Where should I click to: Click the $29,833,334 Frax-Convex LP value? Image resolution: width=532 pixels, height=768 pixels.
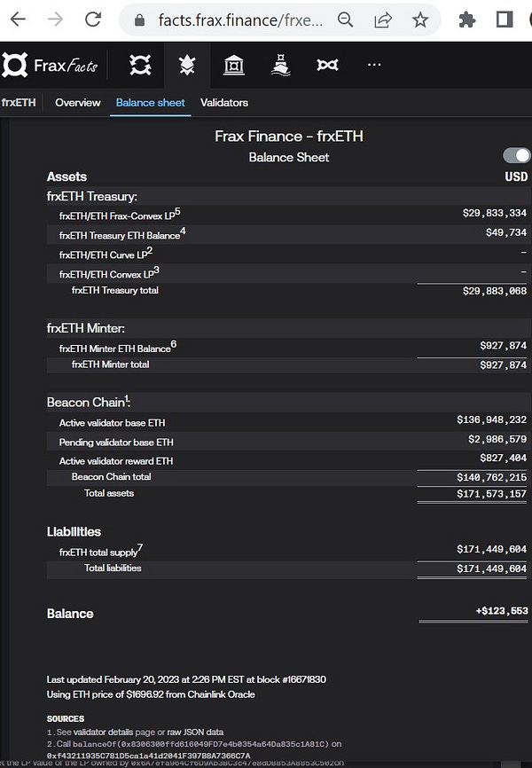pyautogui.click(x=494, y=213)
